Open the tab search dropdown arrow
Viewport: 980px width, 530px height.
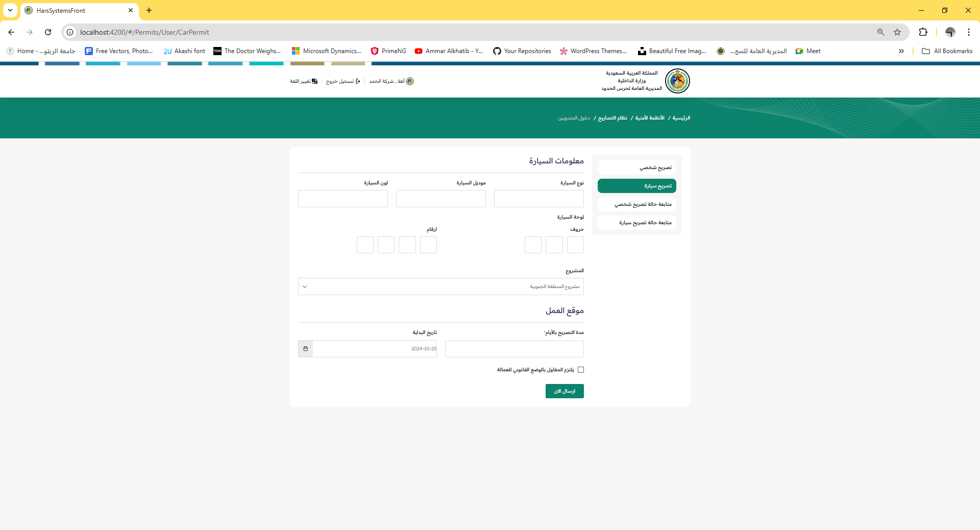[x=10, y=10]
